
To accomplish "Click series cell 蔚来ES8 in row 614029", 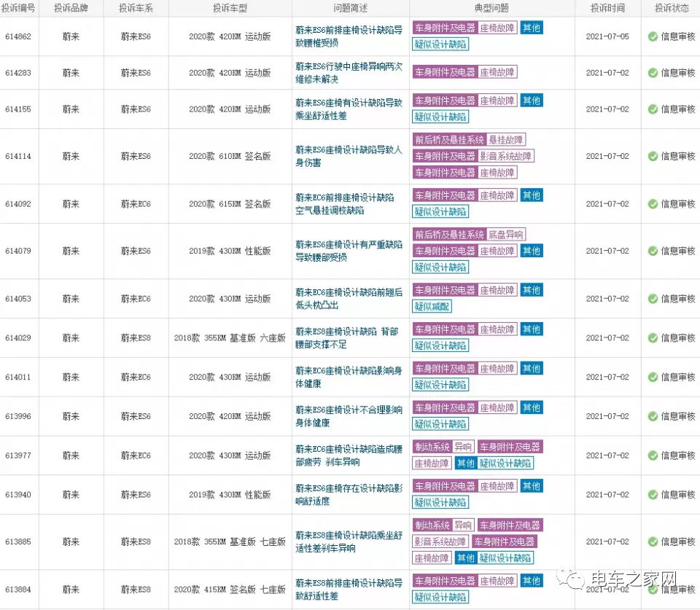I will click(136, 338).
